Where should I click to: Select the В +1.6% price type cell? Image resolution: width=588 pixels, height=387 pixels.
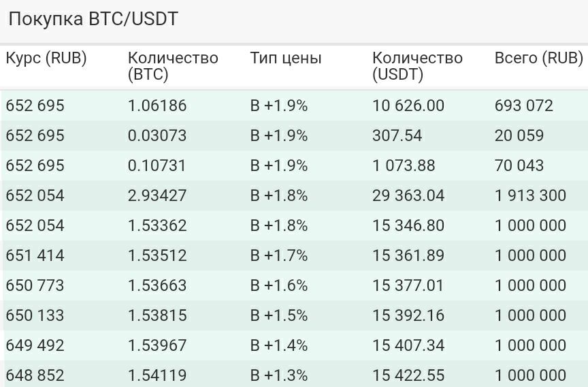click(279, 285)
